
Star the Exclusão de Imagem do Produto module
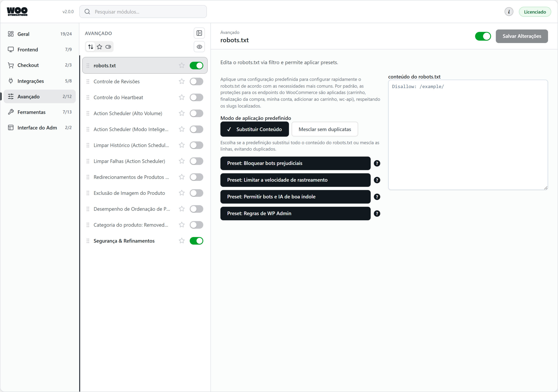point(182,193)
